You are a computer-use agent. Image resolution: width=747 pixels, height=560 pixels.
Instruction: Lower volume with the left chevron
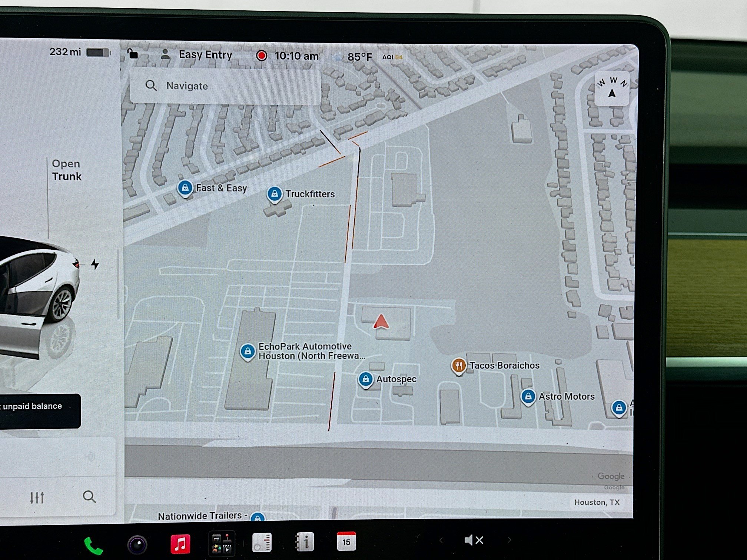[x=441, y=540]
